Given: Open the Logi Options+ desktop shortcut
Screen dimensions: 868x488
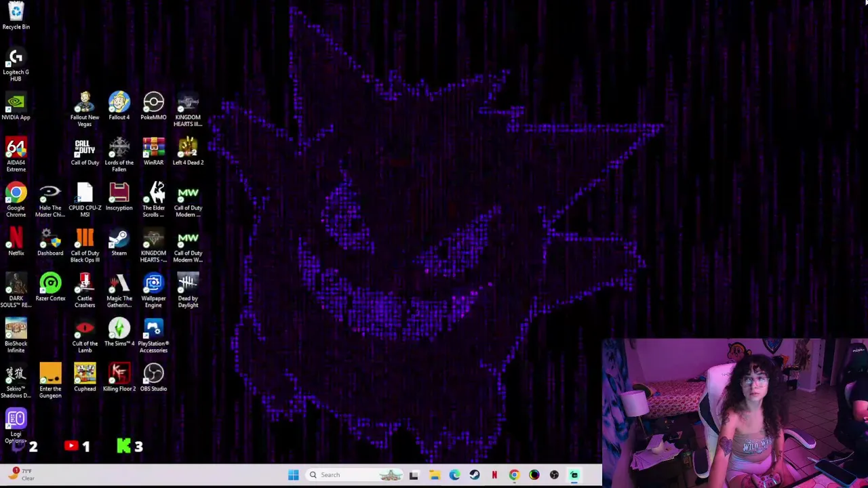Looking at the screenshot, I should pyautogui.click(x=16, y=426).
